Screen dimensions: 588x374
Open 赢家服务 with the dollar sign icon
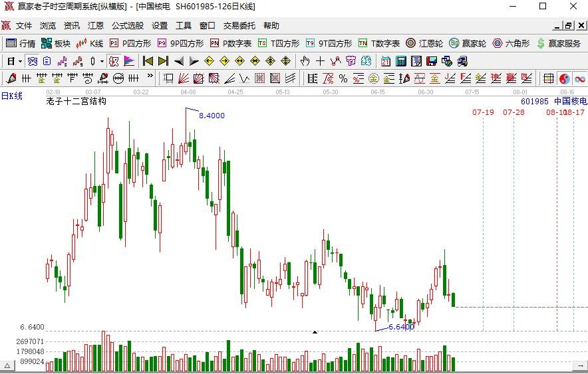pos(559,43)
